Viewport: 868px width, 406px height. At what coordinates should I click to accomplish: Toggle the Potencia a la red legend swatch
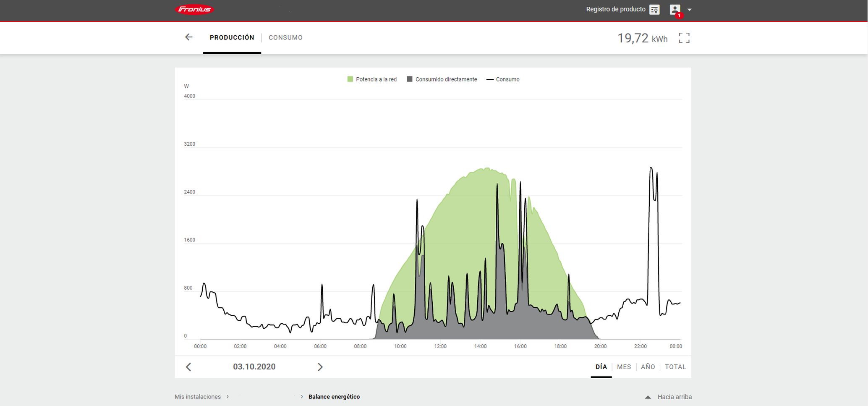point(350,79)
